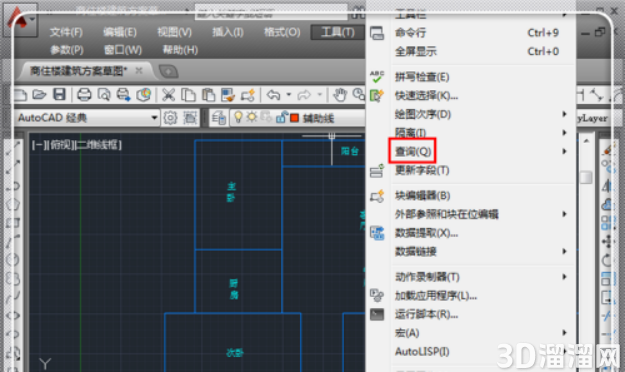Click the 厨房 room label in drawing

point(234,289)
